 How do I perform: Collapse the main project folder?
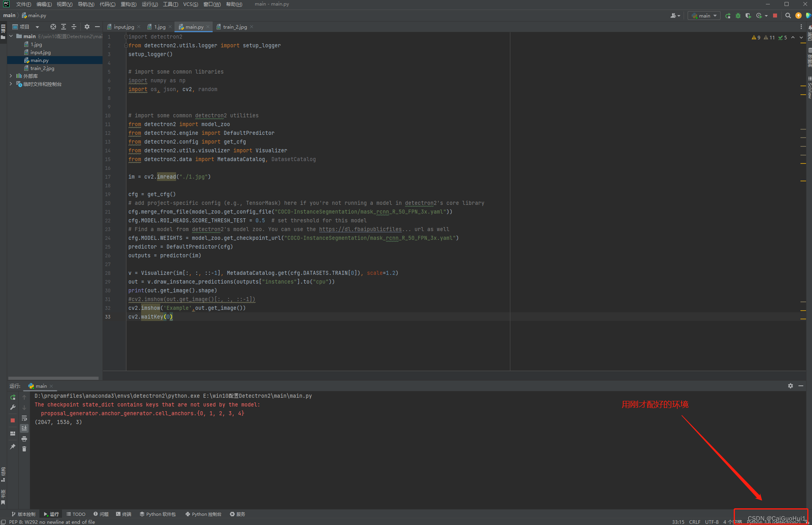tap(11, 36)
